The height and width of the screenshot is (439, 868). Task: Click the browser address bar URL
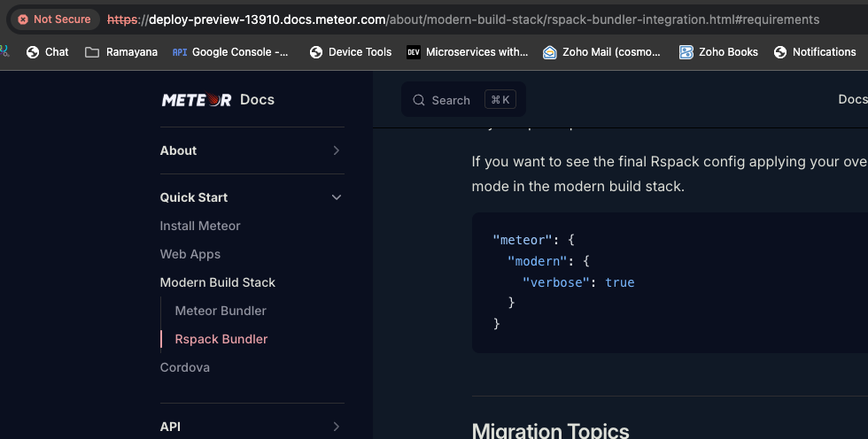click(x=462, y=19)
